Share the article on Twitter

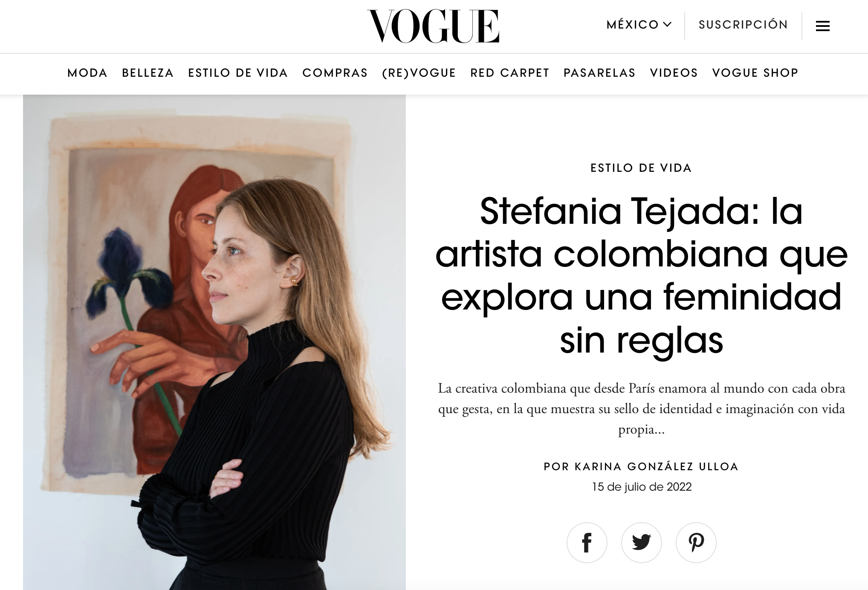[641, 543]
